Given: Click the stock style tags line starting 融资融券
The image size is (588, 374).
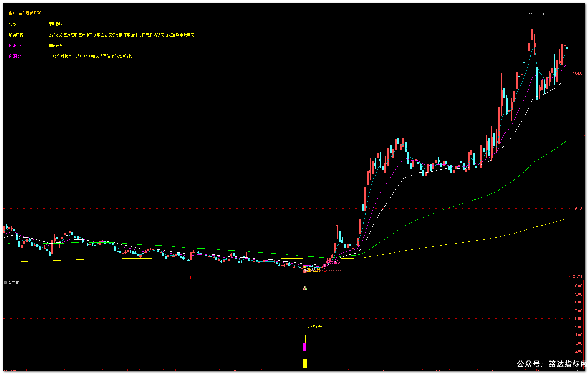Looking at the screenshot, I should pos(121,35).
